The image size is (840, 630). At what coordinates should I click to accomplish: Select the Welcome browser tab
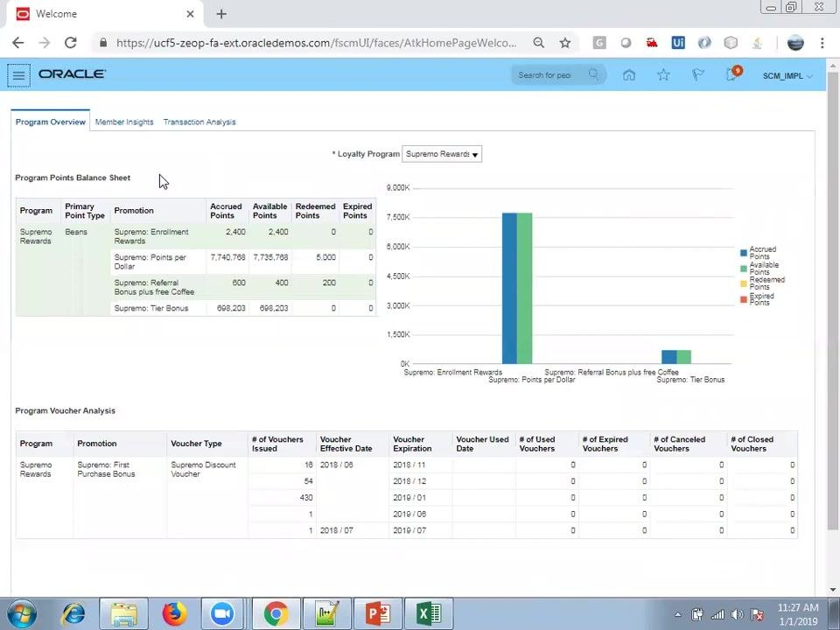pos(104,14)
